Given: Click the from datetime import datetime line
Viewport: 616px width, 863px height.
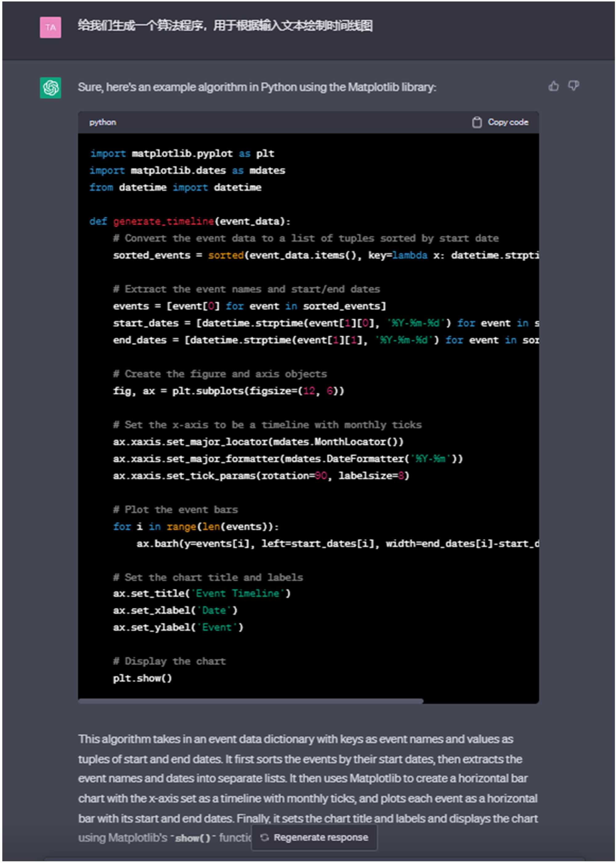Looking at the screenshot, I should [x=175, y=187].
